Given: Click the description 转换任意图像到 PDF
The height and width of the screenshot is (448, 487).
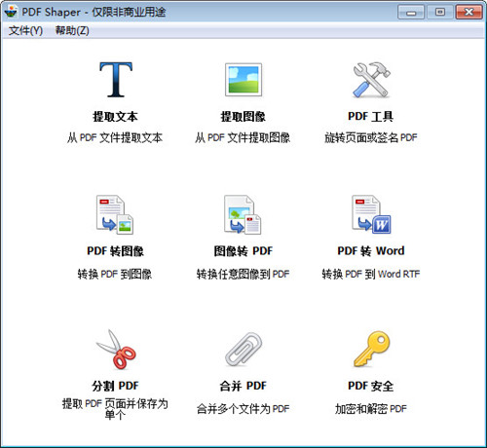Looking at the screenshot, I should click(x=243, y=275).
